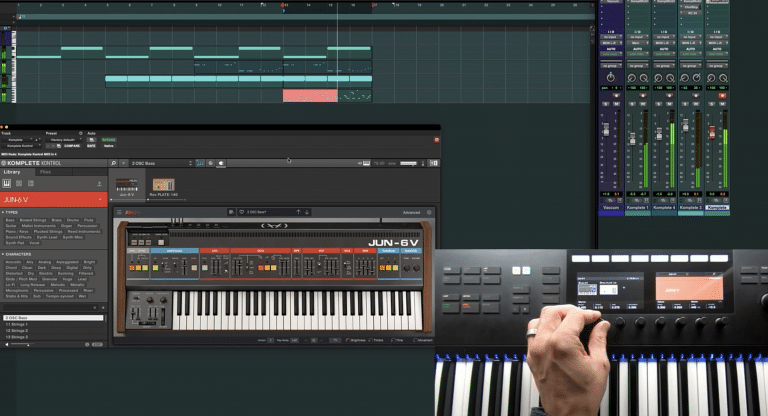Open the 2 OSC Bass preset stepper dropdown

191,163
